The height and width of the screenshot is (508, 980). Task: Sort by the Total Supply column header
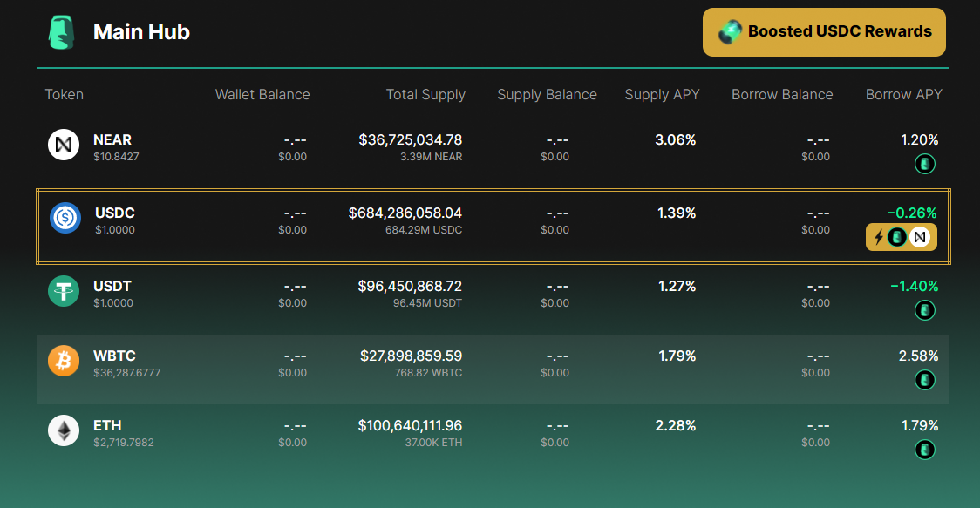[425, 94]
